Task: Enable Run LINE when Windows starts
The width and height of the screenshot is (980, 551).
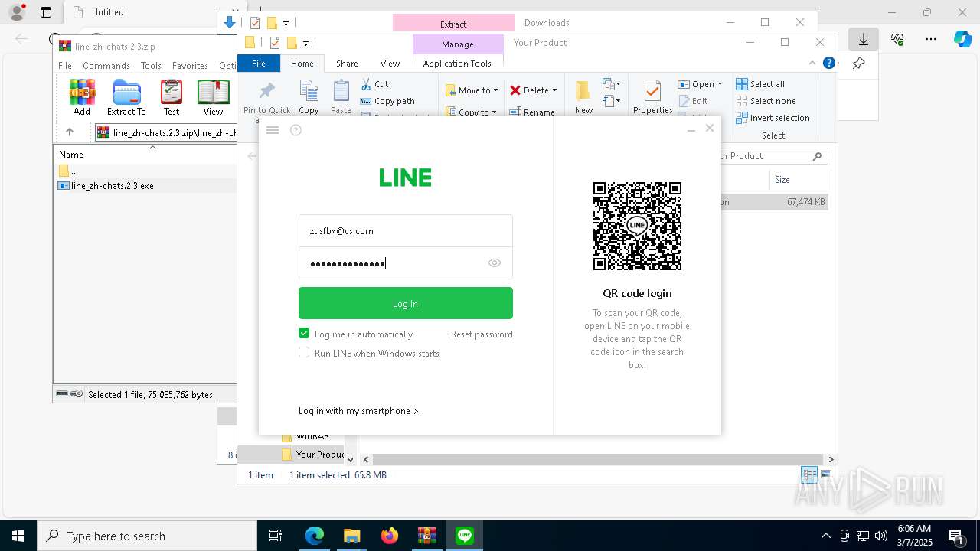Action: [x=304, y=353]
